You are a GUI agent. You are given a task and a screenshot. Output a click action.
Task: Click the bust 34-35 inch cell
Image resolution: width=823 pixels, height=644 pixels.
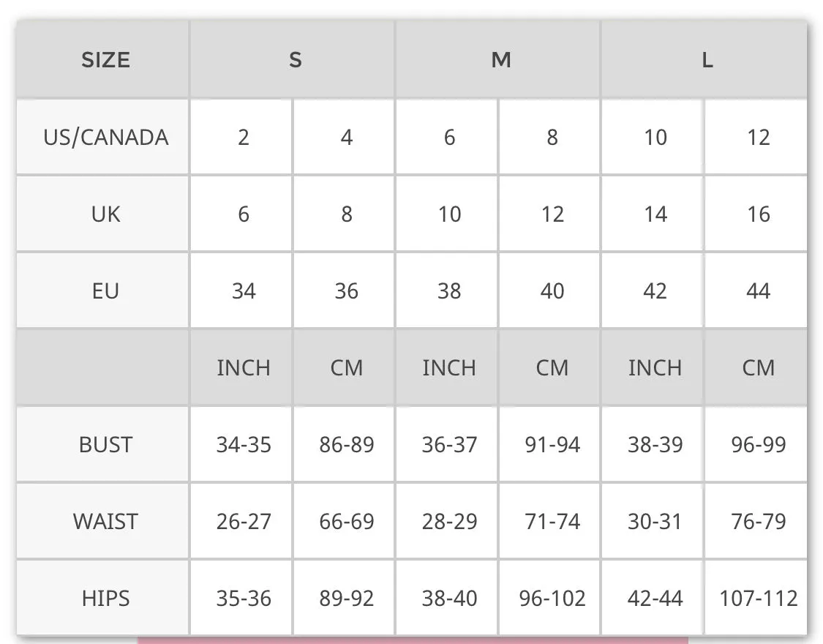[x=241, y=444]
